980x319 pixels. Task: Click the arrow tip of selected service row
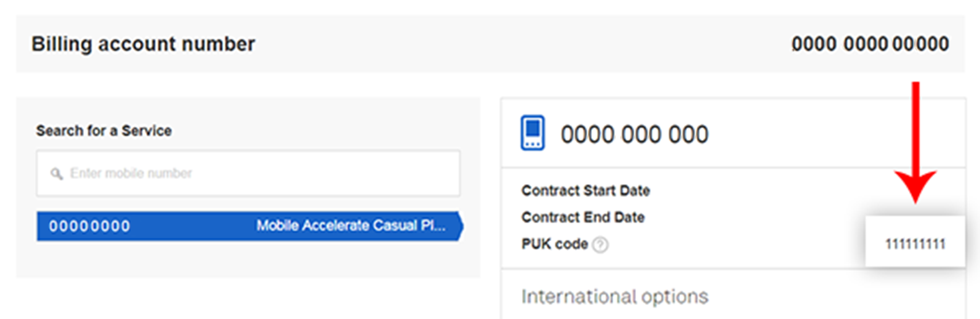coord(461,226)
